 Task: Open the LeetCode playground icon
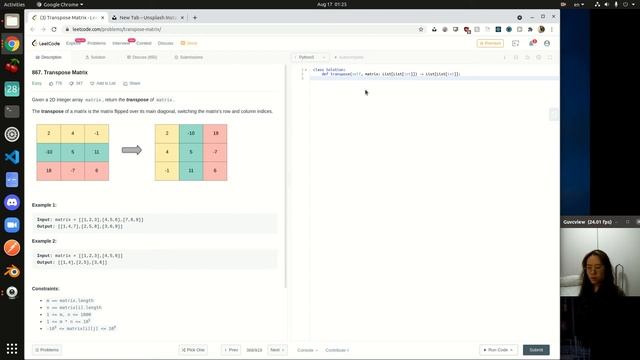pos(516,43)
